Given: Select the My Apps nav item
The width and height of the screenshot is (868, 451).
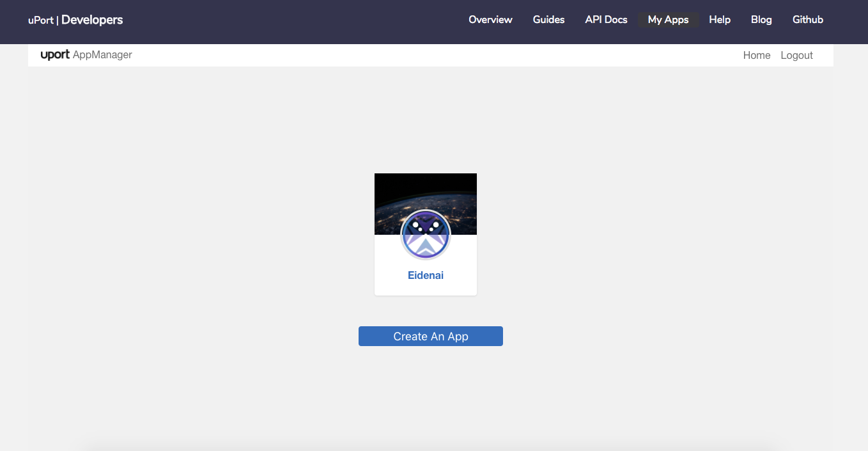Looking at the screenshot, I should click(668, 20).
